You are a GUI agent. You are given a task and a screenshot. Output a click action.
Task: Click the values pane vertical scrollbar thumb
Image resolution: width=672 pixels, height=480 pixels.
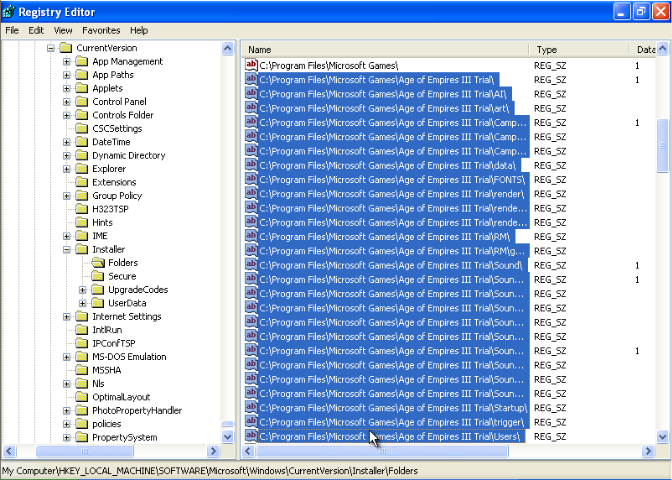663,146
